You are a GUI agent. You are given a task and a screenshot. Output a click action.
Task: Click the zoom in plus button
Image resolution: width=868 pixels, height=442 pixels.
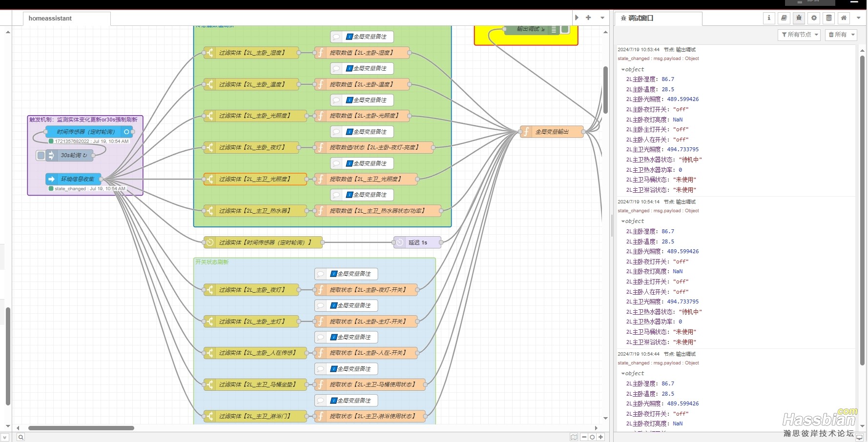601,437
